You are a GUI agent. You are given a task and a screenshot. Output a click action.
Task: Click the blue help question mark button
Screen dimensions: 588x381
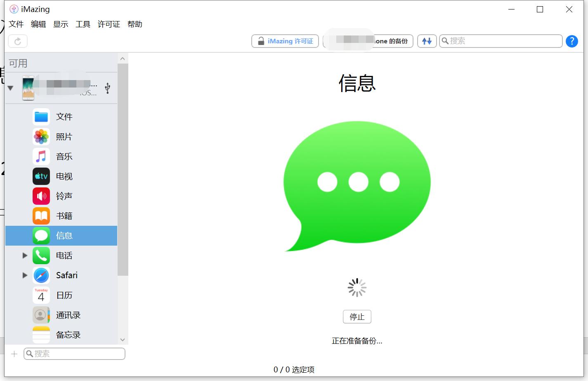571,41
